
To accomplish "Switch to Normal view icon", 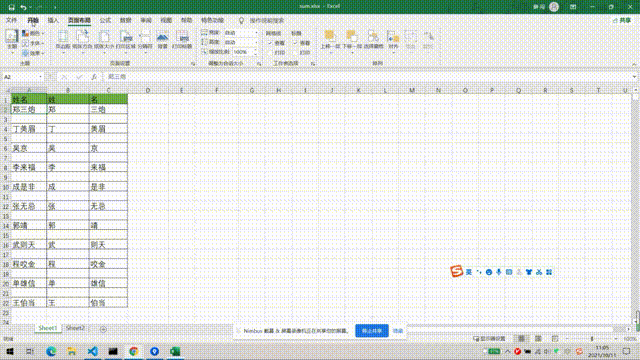I will (521, 339).
